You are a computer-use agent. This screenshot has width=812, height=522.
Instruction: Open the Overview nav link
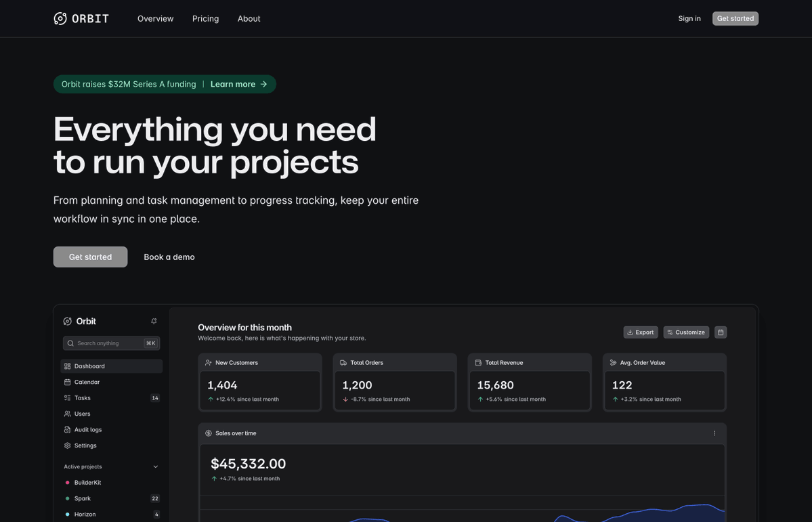coord(155,19)
